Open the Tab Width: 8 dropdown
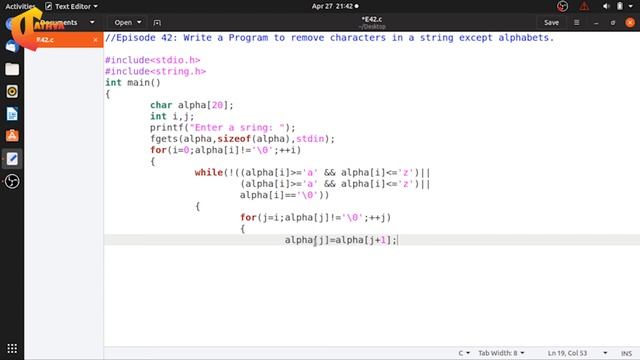Screen dimensions: 640x360 pos(501,353)
